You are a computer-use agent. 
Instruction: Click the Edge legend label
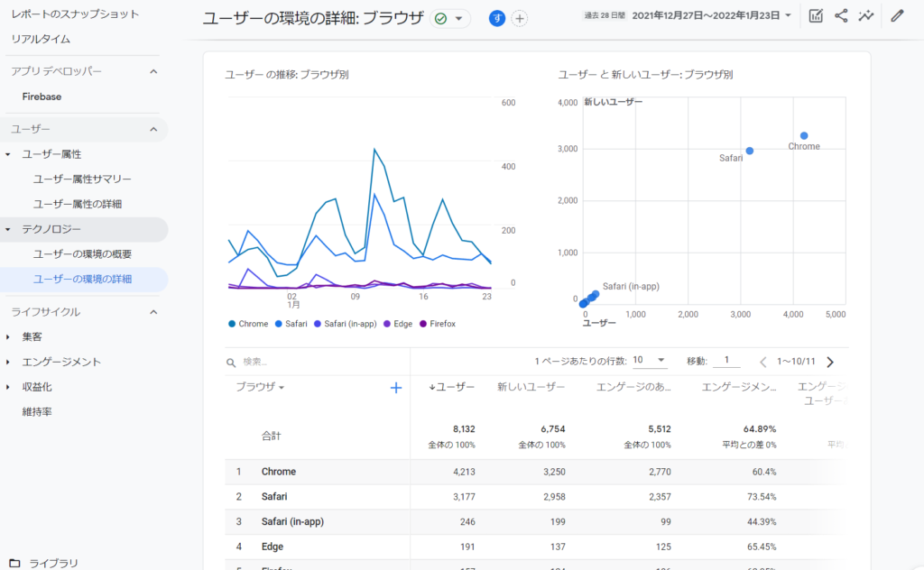pos(403,324)
